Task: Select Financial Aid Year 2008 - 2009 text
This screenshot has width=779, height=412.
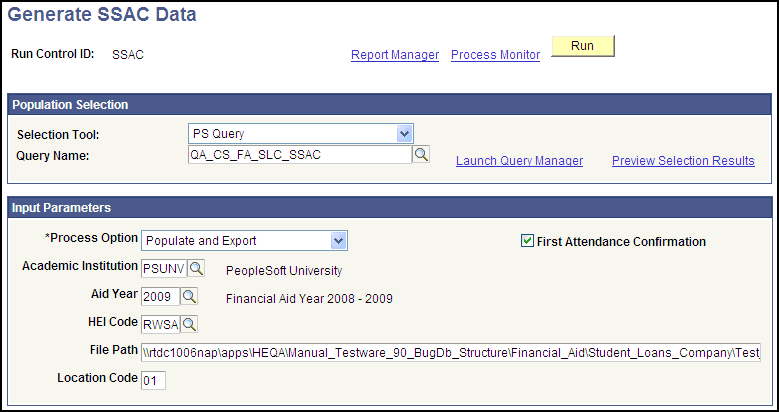Action: tap(309, 299)
